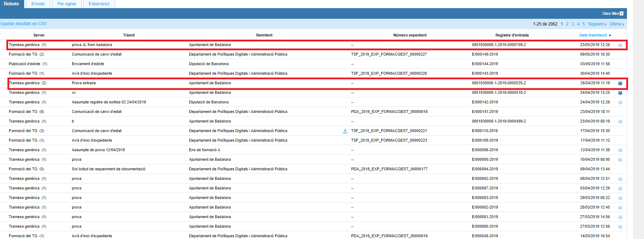Viewport: 644px width, 239px height.
Task: Click people icon on the 23/05/2019 12:26 row
Action: click(620, 45)
